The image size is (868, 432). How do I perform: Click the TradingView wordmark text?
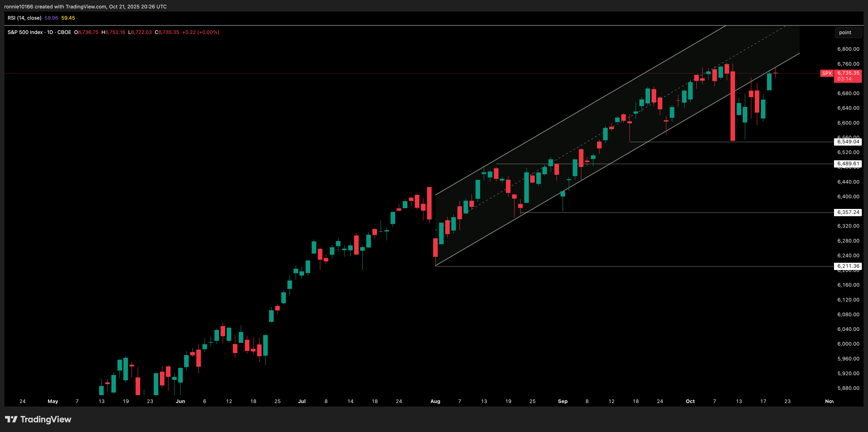click(x=46, y=419)
